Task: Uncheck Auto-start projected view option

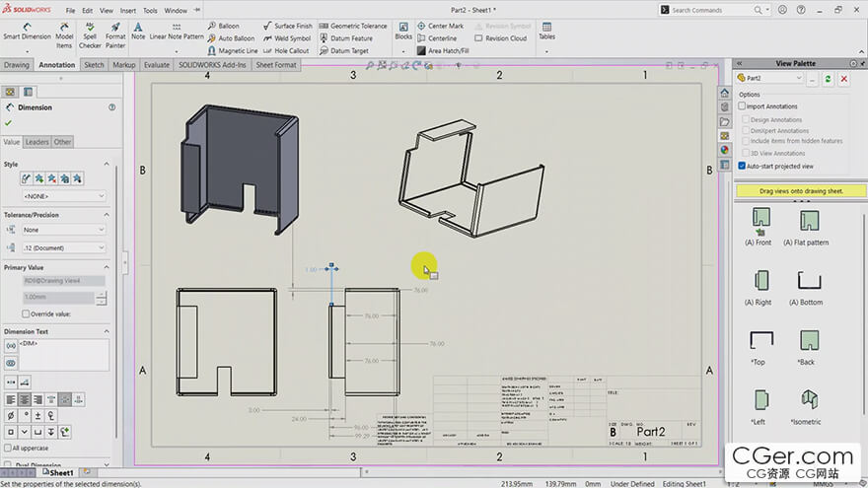Action: click(x=743, y=166)
